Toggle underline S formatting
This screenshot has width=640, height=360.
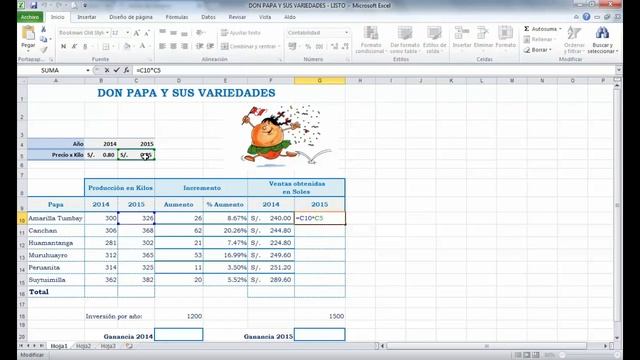[85, 47]
